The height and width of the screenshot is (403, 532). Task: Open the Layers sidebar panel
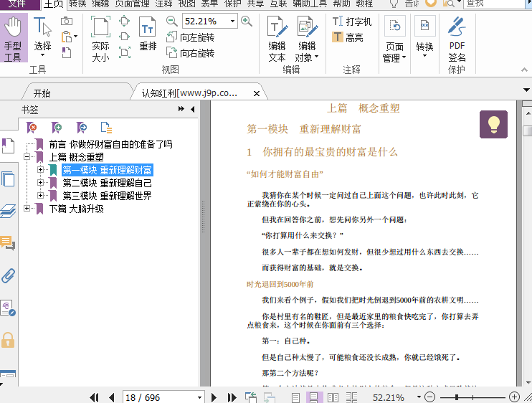click(x=8, y=211)
